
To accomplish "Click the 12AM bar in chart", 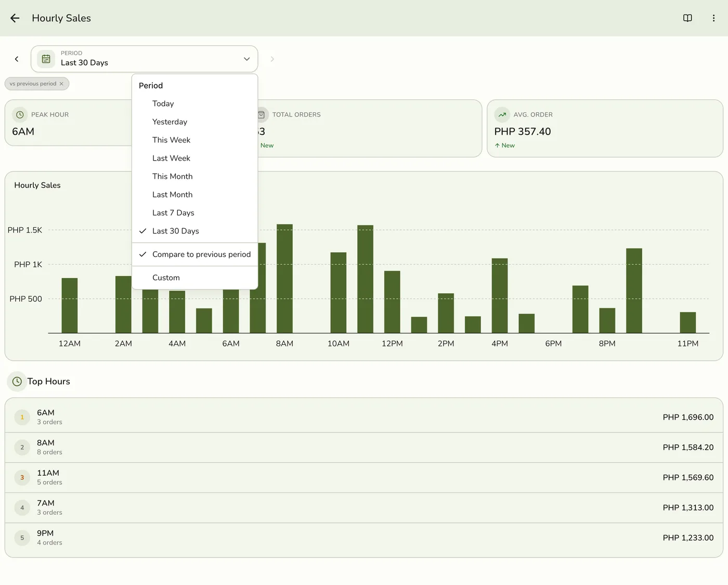I will coord(70,305).
